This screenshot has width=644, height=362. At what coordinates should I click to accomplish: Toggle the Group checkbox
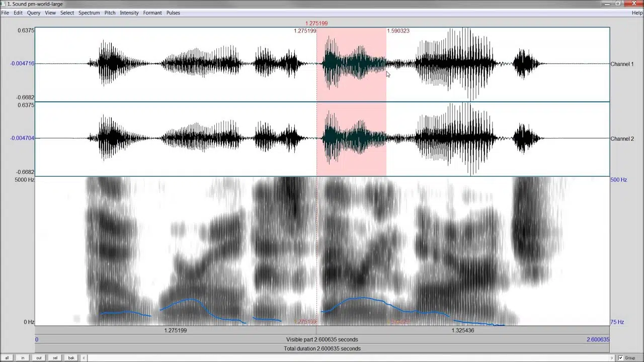pos(620,358)
